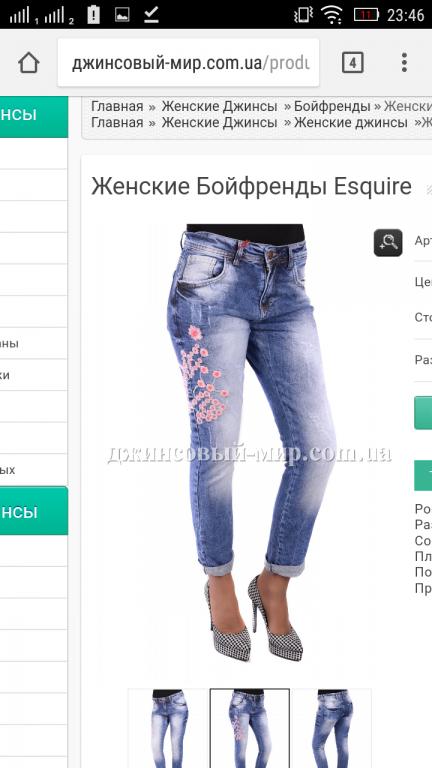Open the Бойфренды breadcrumb link

(x=332, y=106)
